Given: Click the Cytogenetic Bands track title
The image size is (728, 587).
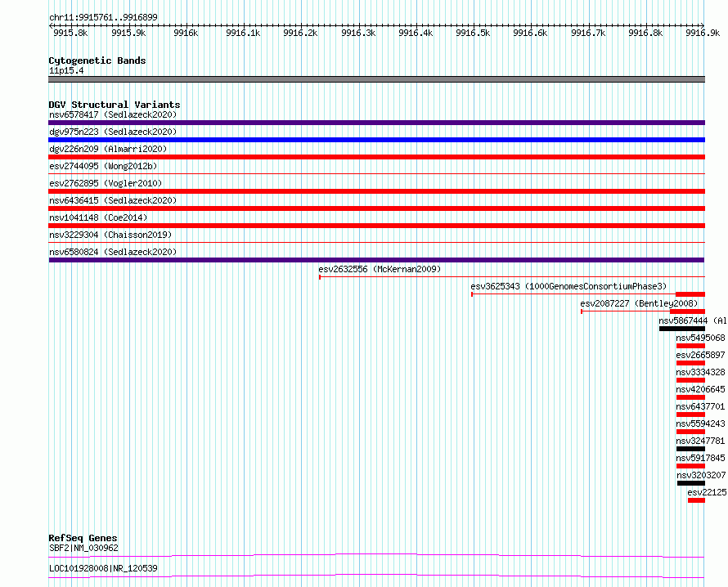Looking at the screenshot, I should [x=97, y=60].
